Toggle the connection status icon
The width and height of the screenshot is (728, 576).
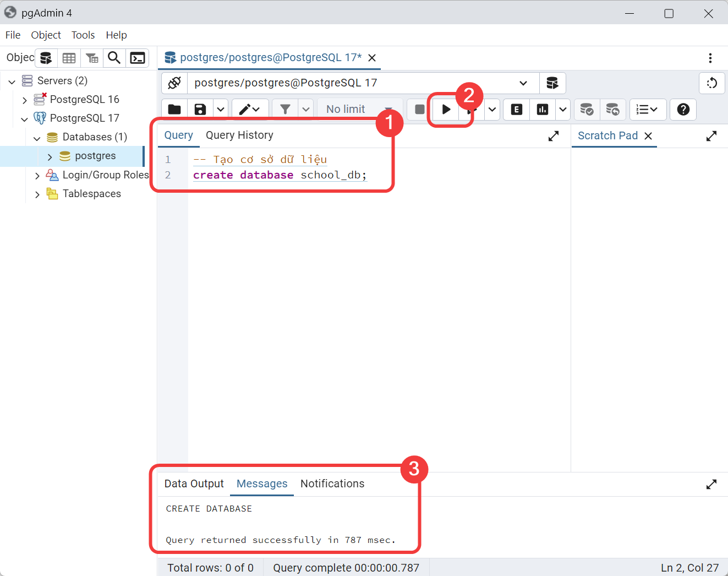pyautogui.click(x=174, y=83)
